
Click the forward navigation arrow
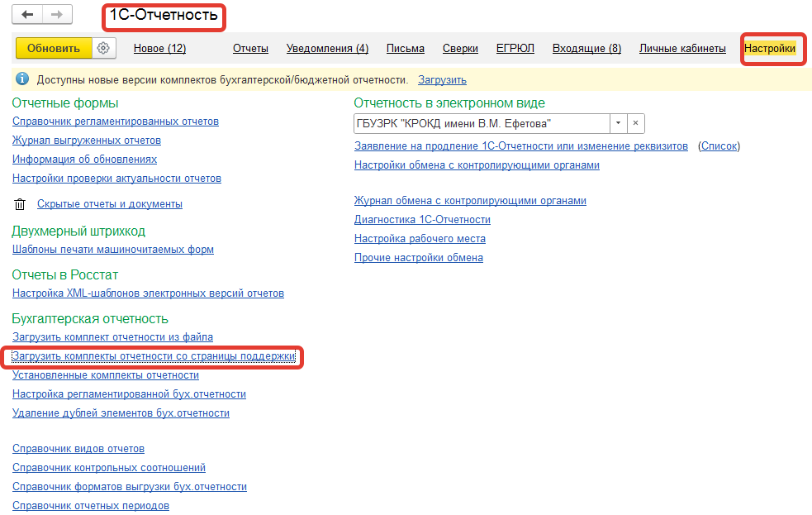(x=56, y=15)
